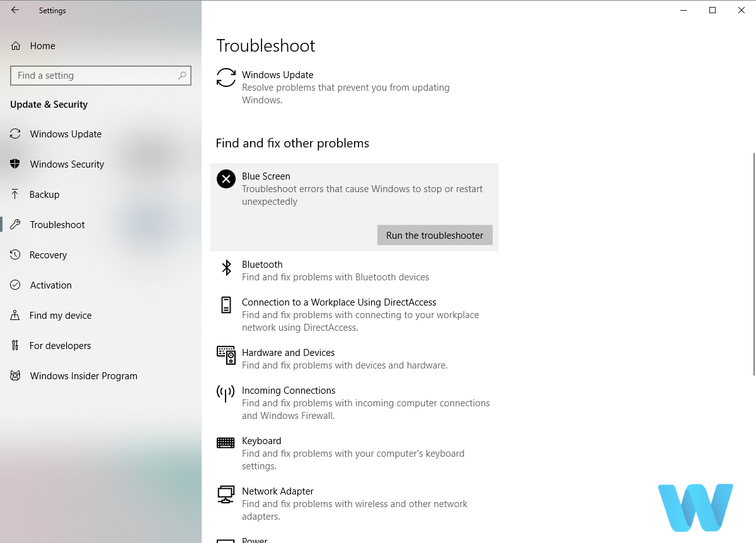Select the Activation sidebar entry
This screenshot has width=756, height=543.
50,285
